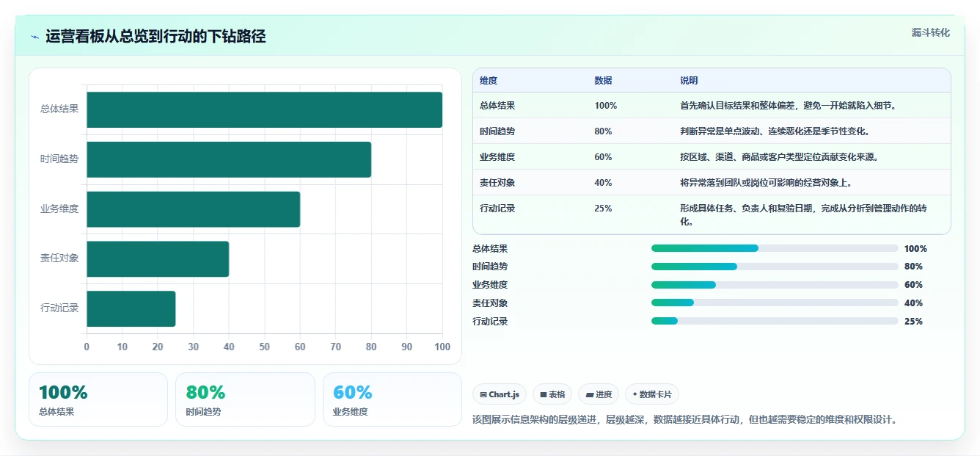Click the 40% cell in the table
This screenshot has width=980, height=456.
[603, 183]
